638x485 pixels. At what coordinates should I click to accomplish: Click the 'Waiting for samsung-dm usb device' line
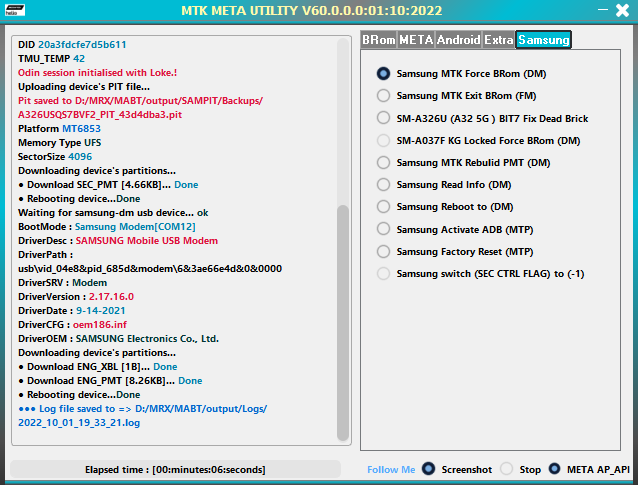pyautogui.click(x=113, y=213)
